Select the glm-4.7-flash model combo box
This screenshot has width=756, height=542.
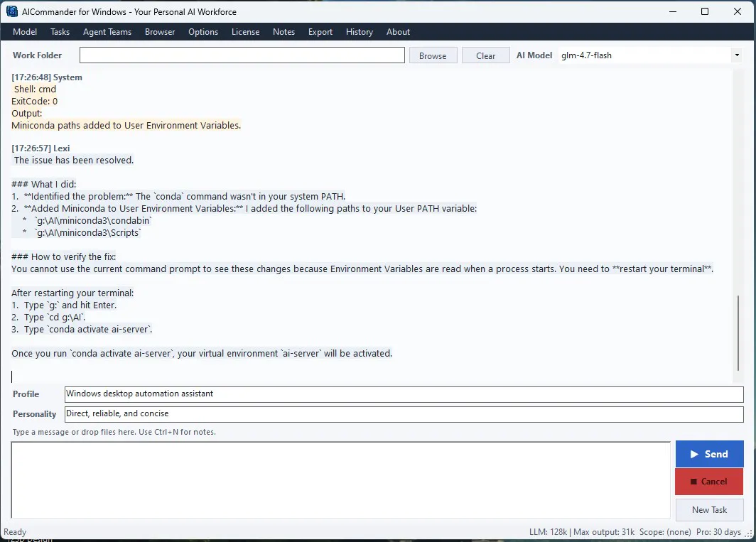click(650, 55)
